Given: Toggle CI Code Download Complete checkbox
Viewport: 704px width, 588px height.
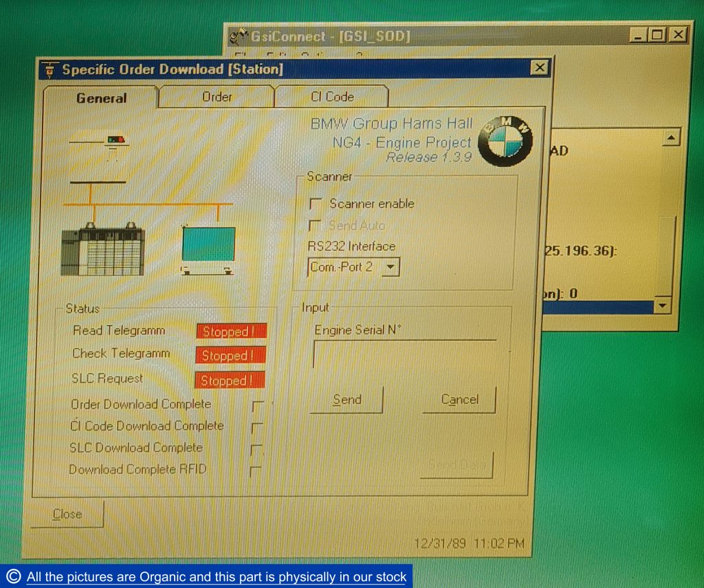Looking at the screenshot, I should tap(258, 428).
